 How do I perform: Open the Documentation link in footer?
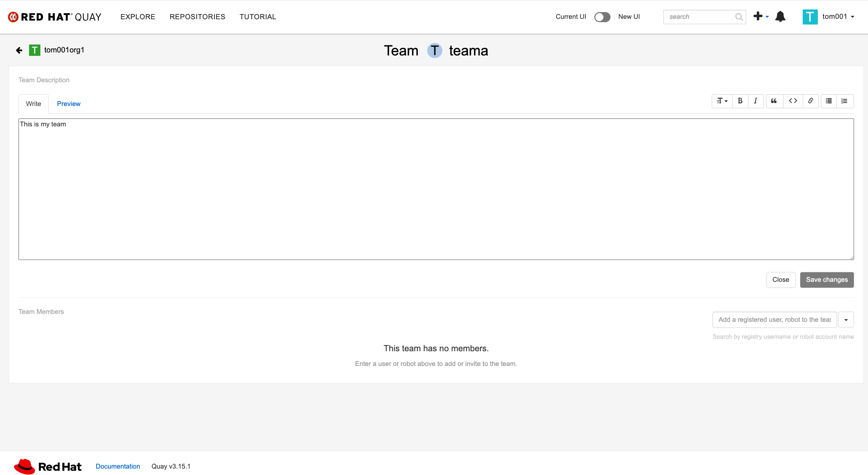(118, 466)
